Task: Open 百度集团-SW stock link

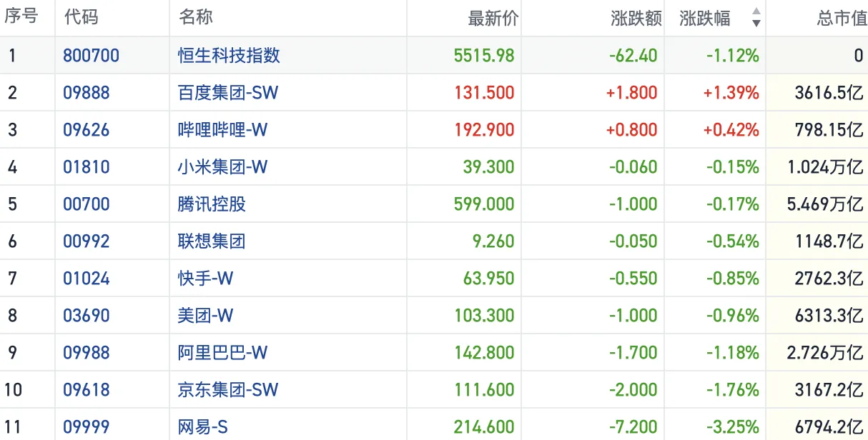Action: click(x=227, y=92)
